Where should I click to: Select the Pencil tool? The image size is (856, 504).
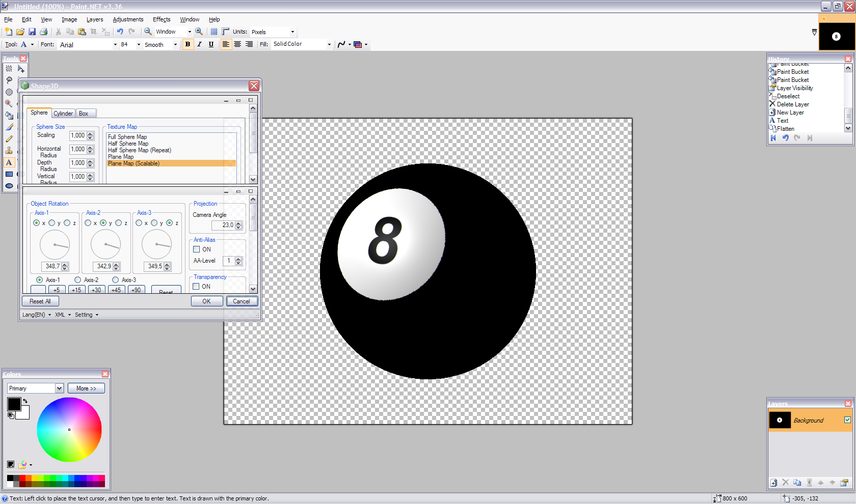[x=9, y=139]
